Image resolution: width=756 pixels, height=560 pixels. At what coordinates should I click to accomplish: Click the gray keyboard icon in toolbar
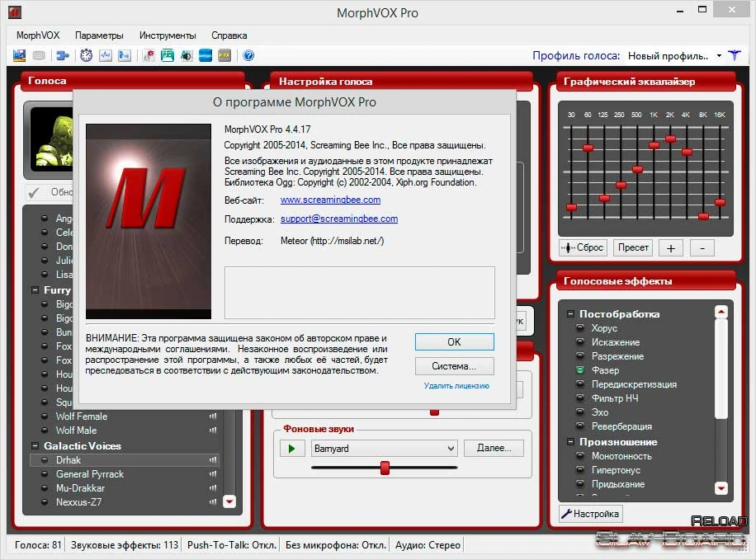pos(39,55)
